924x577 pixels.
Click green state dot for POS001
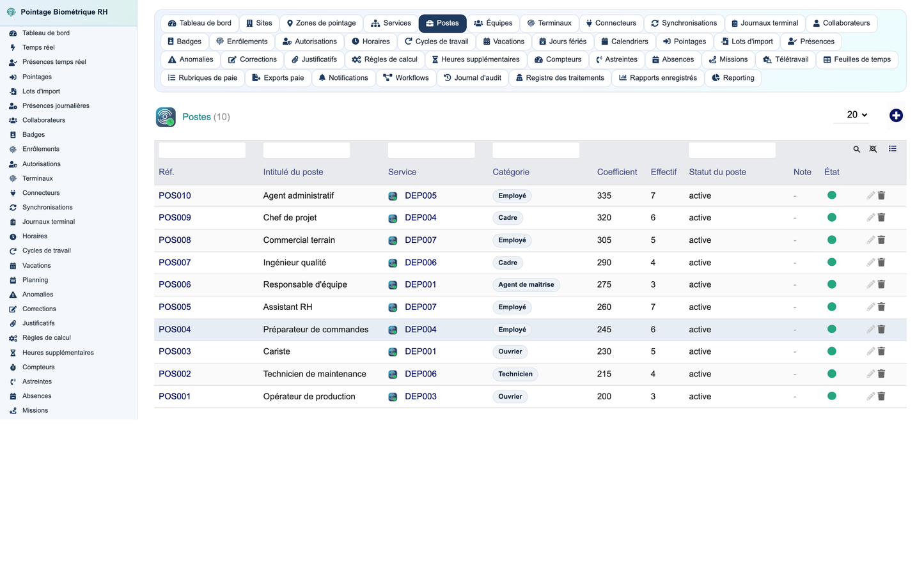[x=831, y=396]
